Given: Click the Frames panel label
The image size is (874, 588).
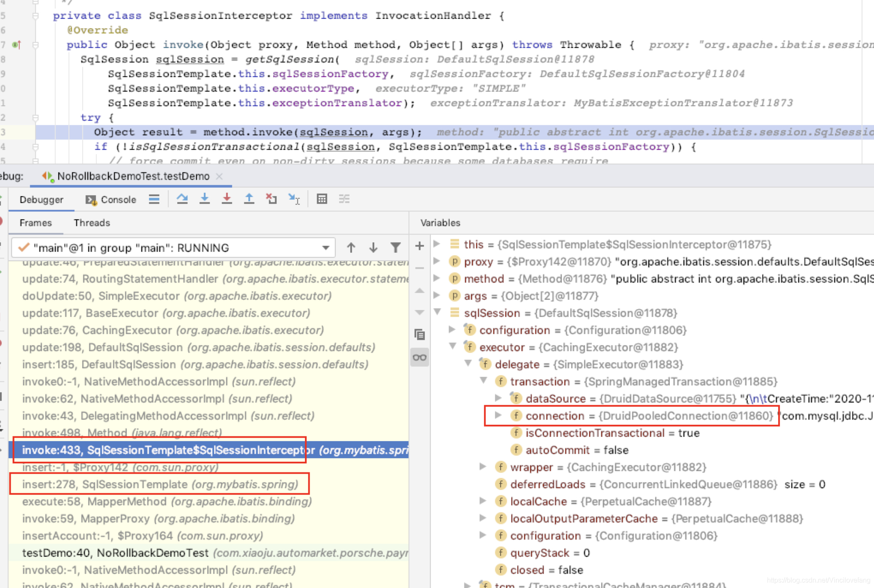Looking at the screenshot, I should [x=36, y=222].
